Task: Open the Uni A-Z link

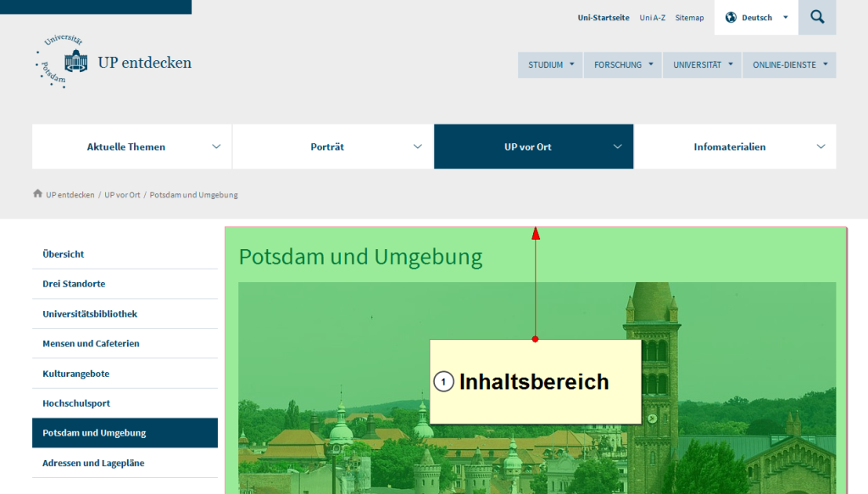Action: click(x=652, y=18)
